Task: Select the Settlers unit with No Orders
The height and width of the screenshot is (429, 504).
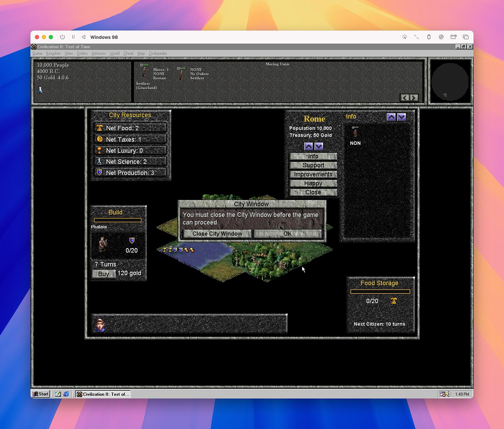Action: [x=181, y=73]
